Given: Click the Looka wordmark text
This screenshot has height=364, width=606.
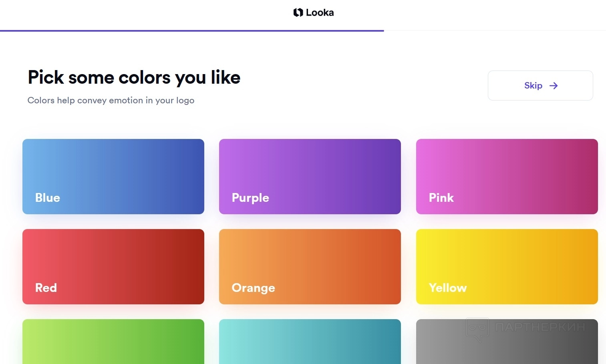Looking at the screenshot, I should (x=320, y=13).
